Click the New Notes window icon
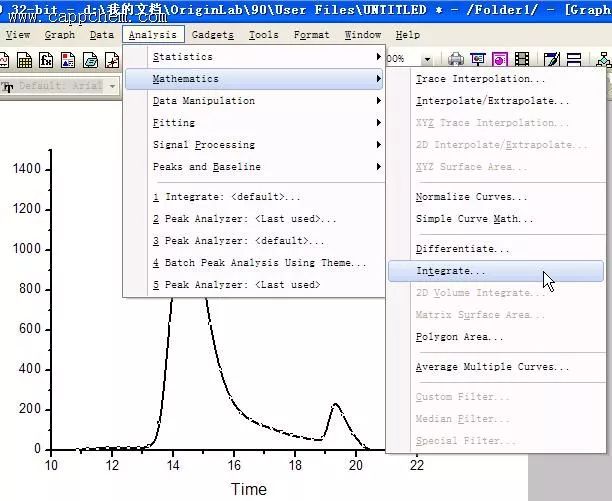The height and width of the screenshot is (501, 612). (x=90, y=60)
